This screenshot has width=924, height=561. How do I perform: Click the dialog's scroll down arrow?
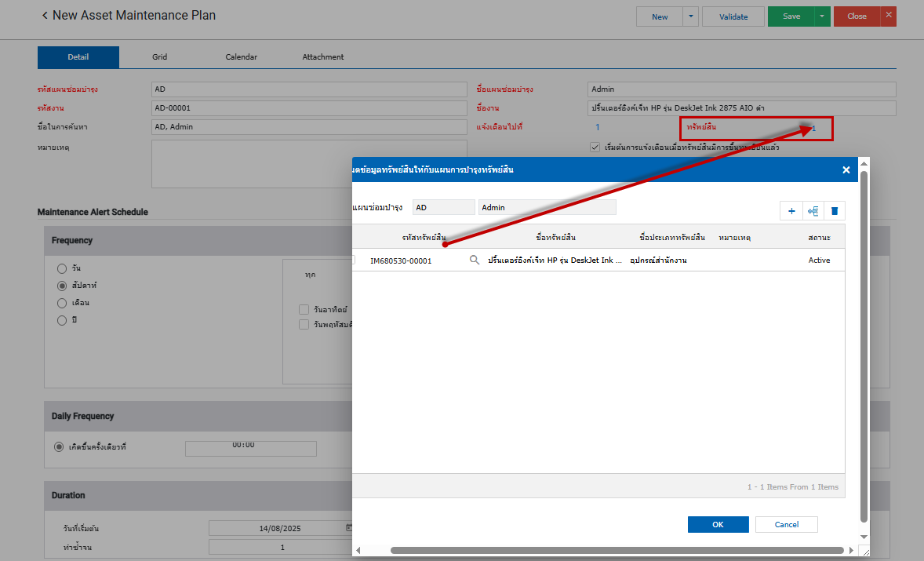point(864,537)
